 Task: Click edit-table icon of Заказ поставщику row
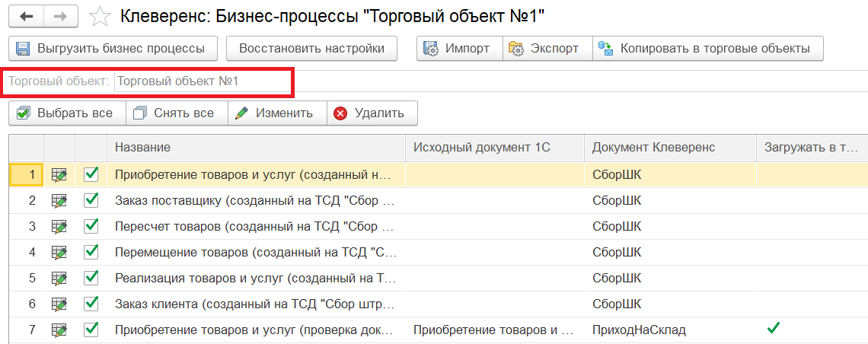click(x=59, y=201)
